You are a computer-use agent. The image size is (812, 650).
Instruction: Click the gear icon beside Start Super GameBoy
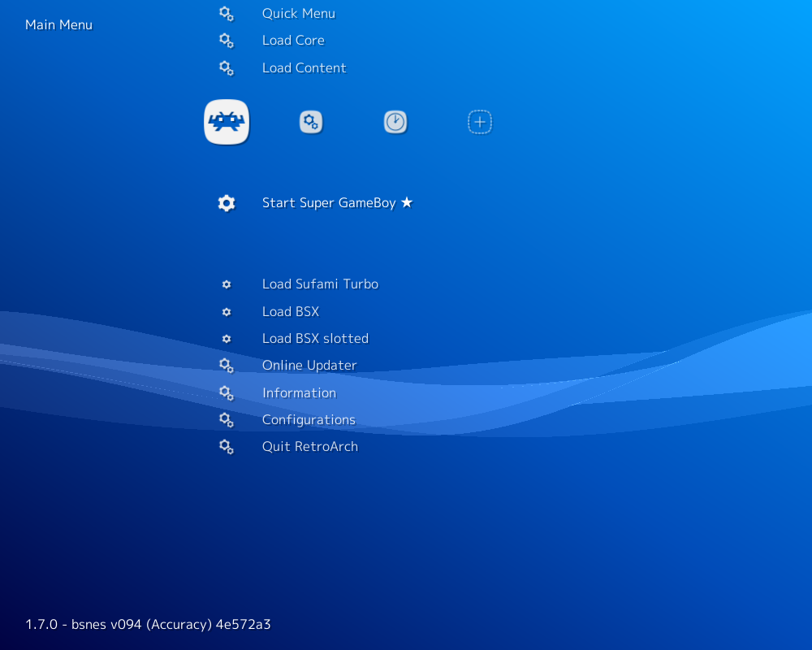[227, 202]
